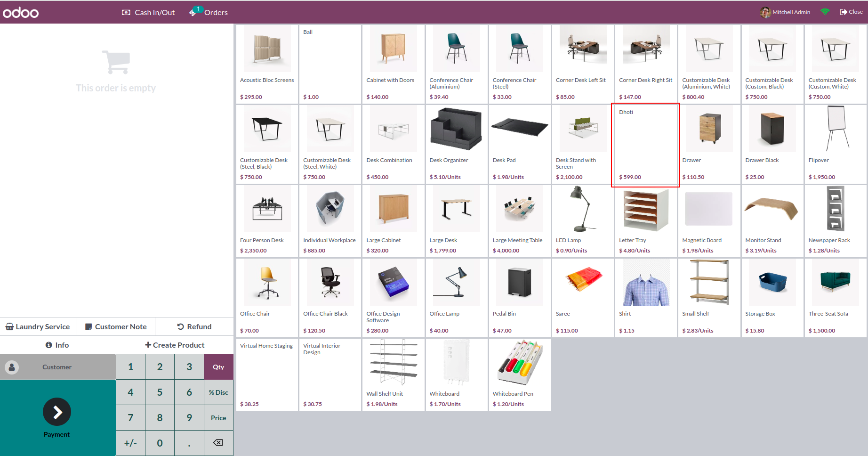Add Office Lamp product
The width and height of the screenshot is (868, 456).
(x=457, y=298)
